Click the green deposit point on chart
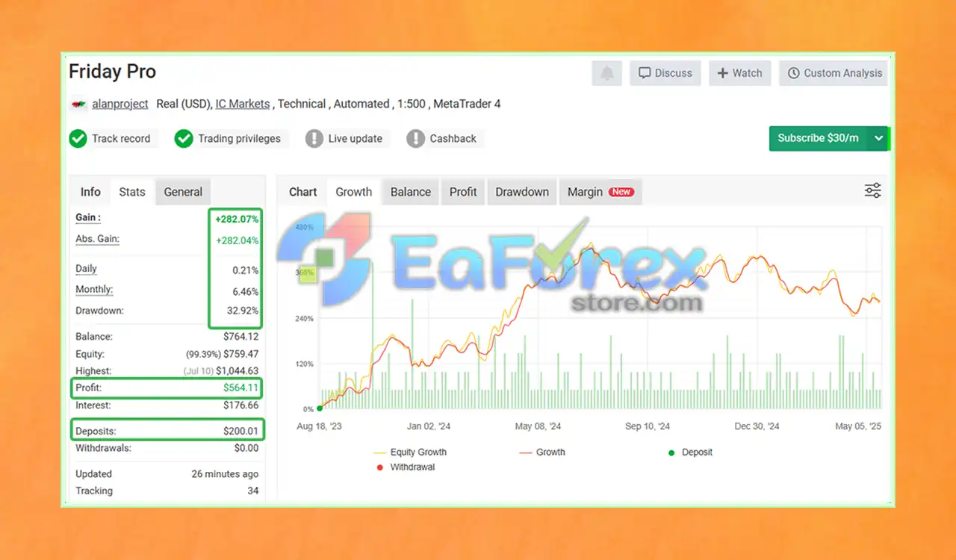 [x=320, y=408]
